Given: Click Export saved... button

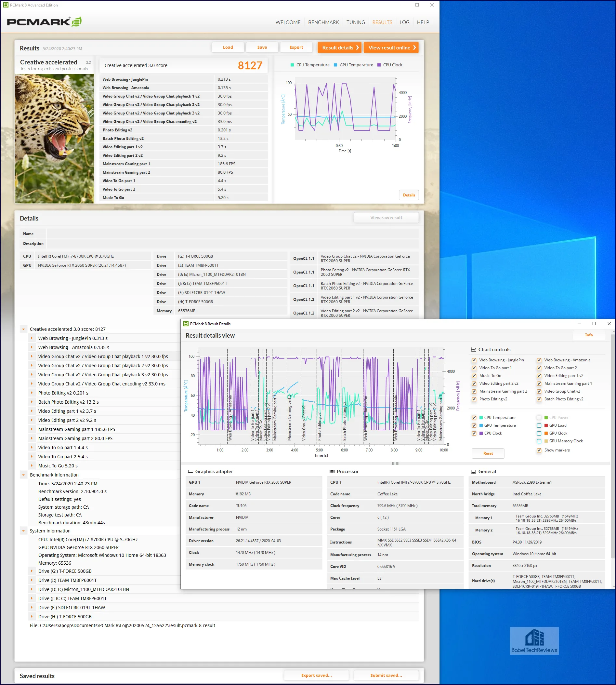Looking at the screenshot, I should (317, 675).
